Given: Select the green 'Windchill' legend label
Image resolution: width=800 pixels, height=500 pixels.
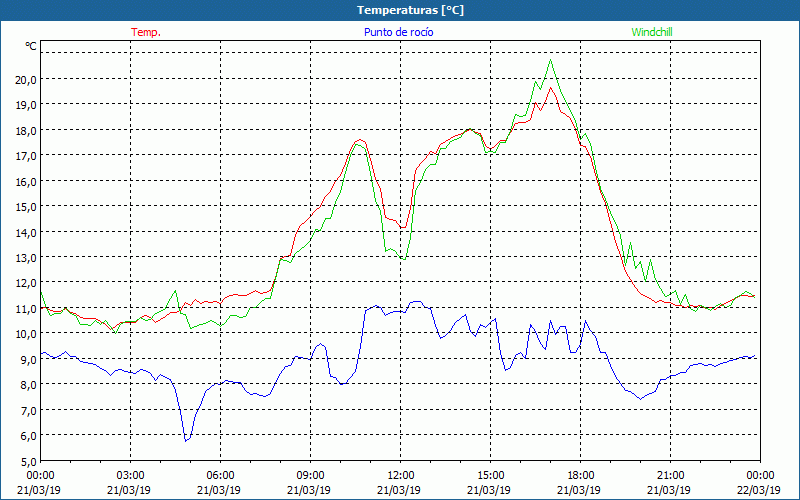Looking at the screenshot, I should (652, 32).
